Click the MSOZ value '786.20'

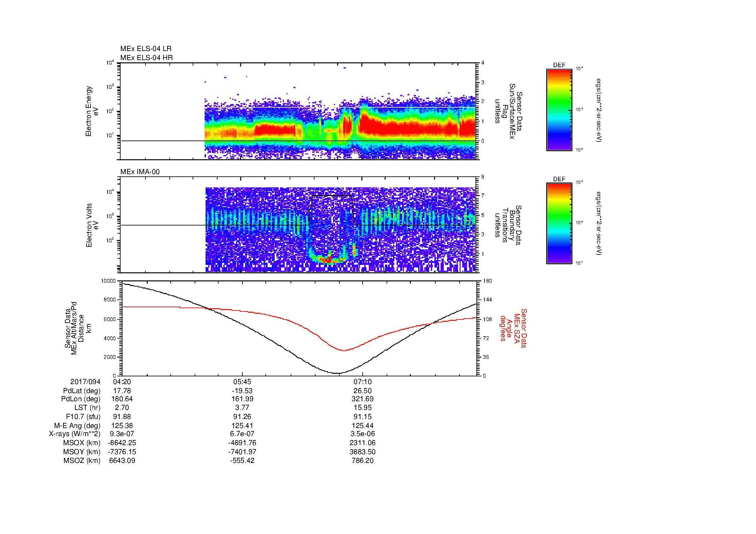click(x=363, y=461)
